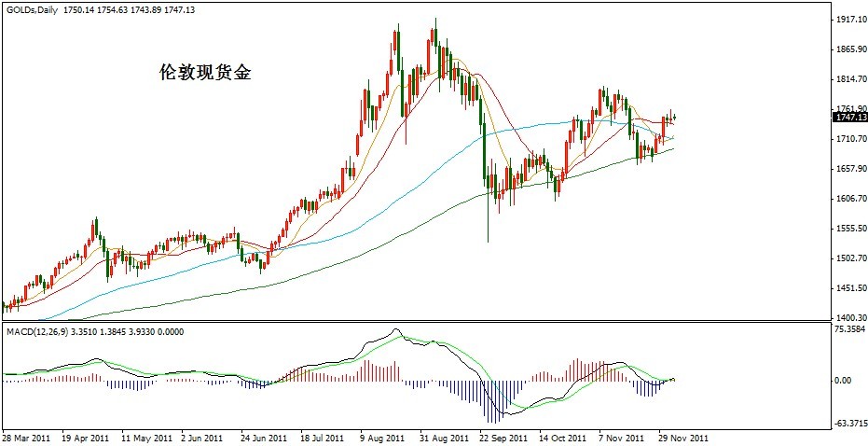Click the 1606.70 price axis label

click(851, 199)
